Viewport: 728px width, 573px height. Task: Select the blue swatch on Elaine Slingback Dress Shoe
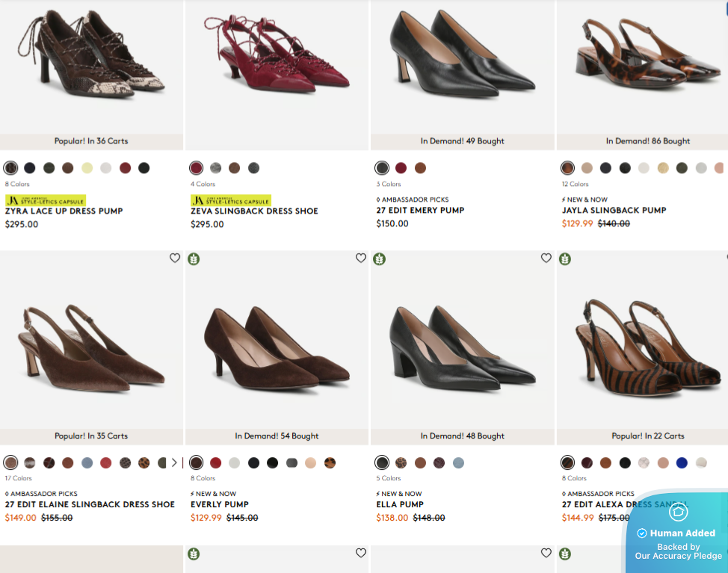(x=87, y=462)
